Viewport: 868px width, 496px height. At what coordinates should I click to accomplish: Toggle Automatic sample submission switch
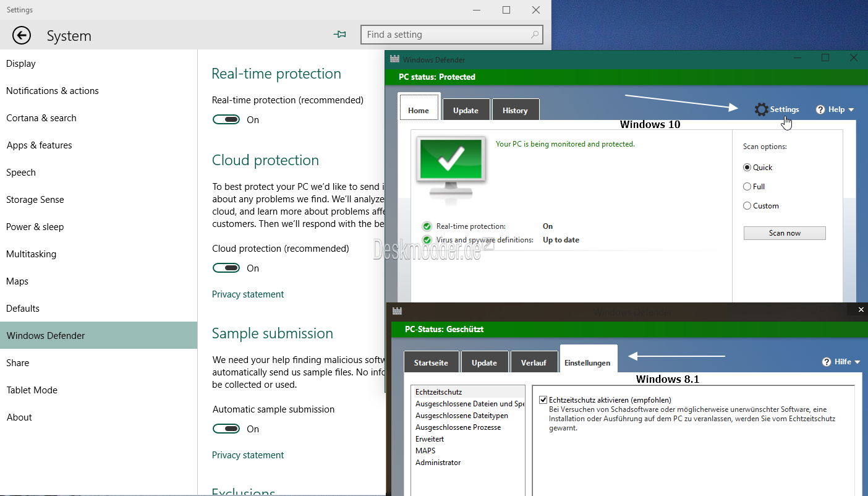226,429
